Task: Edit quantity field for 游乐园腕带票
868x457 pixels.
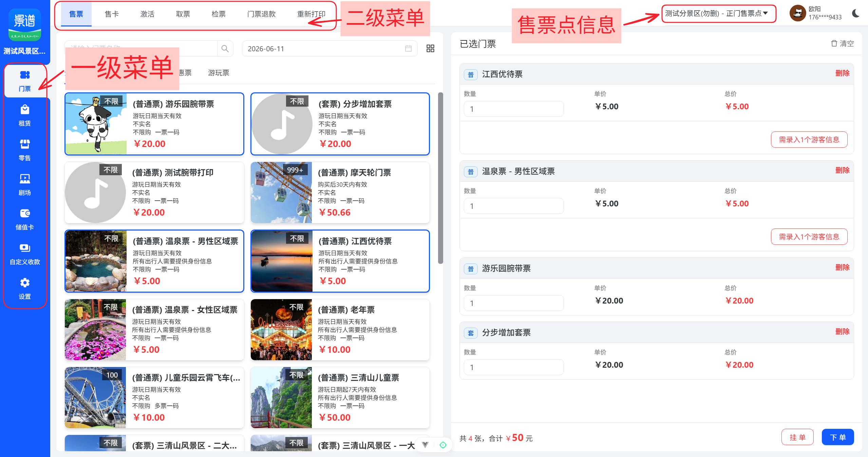Action: click(514, 303)
